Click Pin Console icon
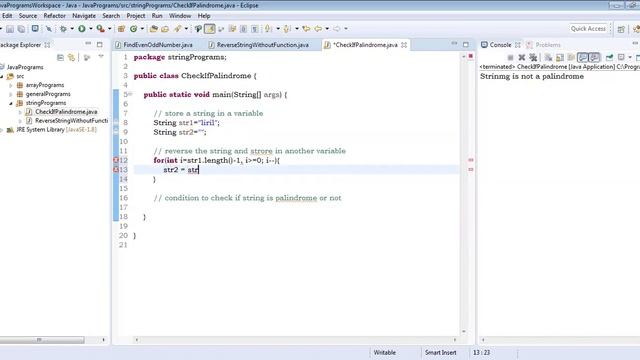The width and height of the screenshot is (640, 360). pos(609,58)
